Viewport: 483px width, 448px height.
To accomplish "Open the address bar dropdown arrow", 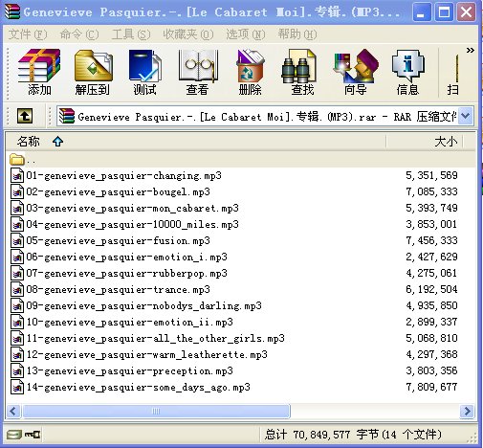I will point(466,116).
